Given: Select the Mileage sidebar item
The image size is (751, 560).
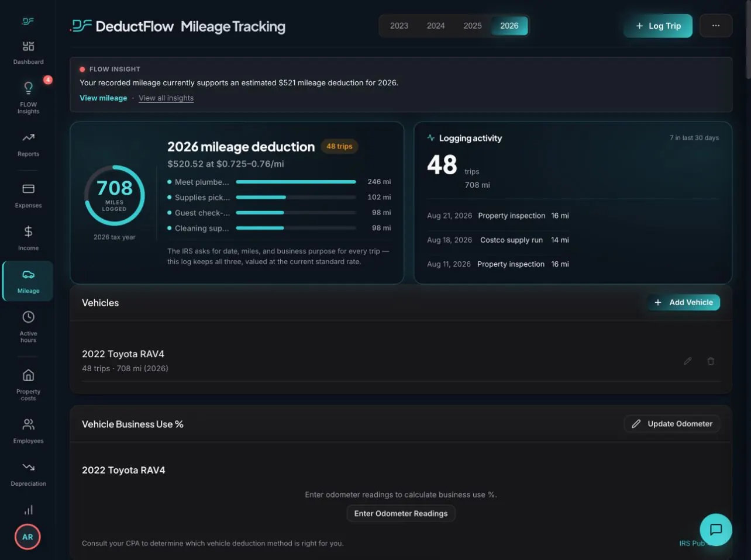Looking at the screenshot, I should click(x=28, y=281).
